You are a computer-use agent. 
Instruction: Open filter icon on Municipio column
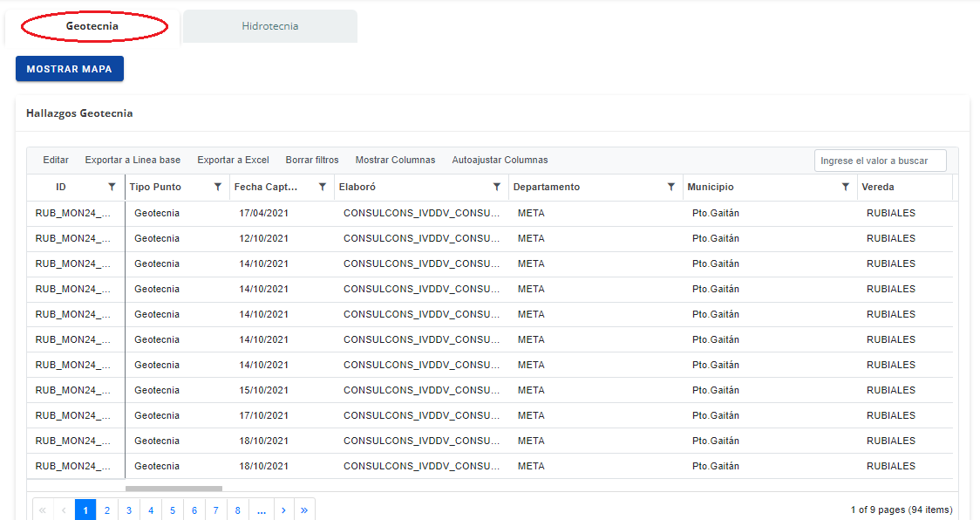846,187
